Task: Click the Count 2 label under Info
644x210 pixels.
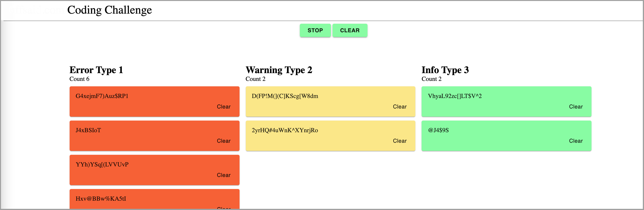Action: (x=431, y=79)
